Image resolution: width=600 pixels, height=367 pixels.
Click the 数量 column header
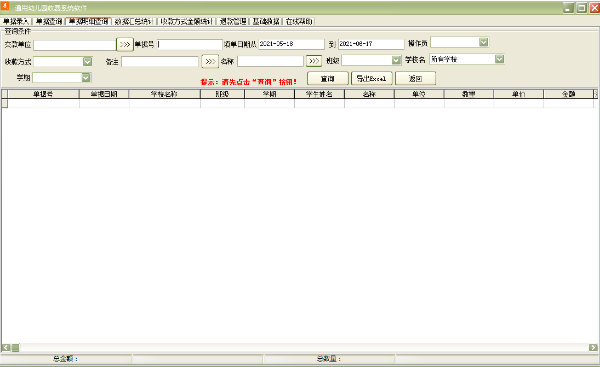pos(469,94)
